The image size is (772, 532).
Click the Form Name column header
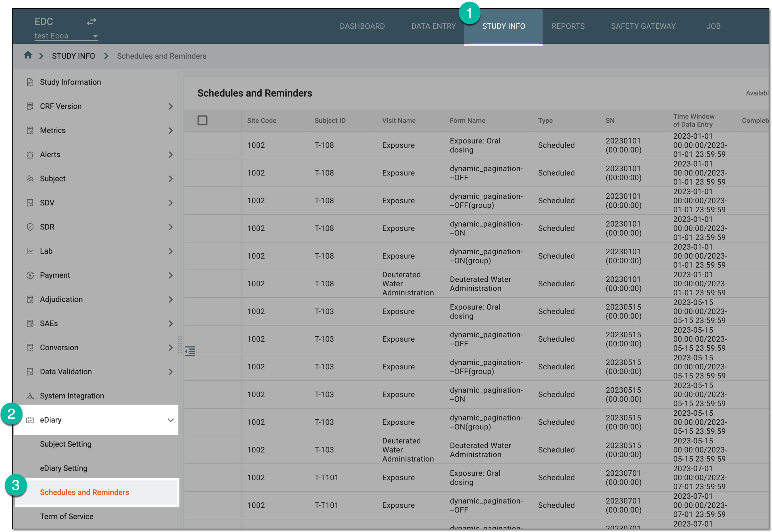468,121
